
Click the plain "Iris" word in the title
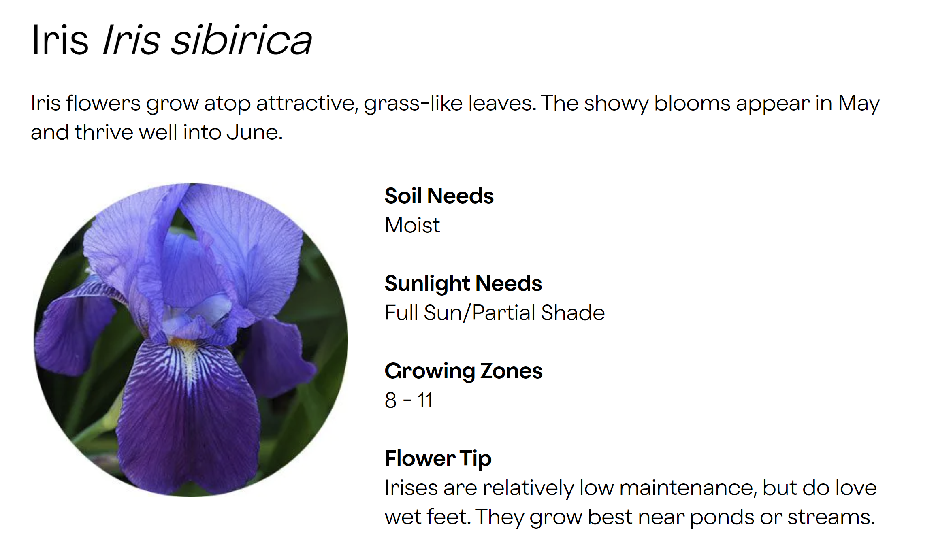tap(60, 40)
